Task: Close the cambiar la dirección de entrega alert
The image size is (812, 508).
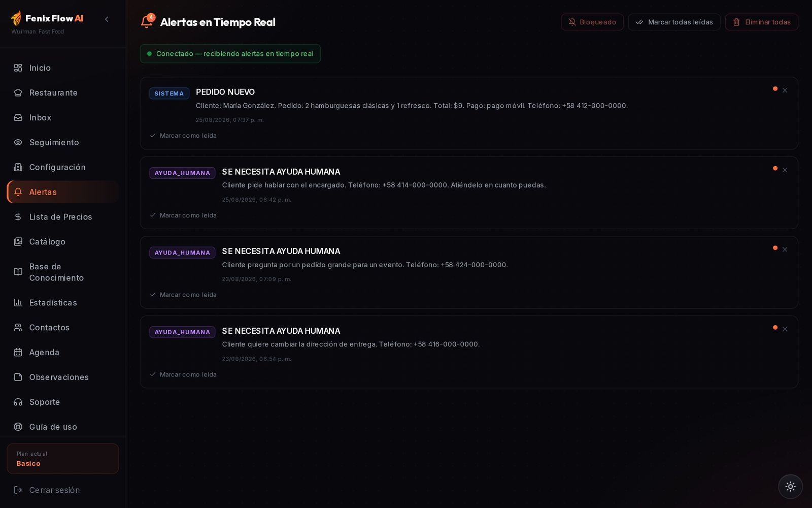Action: click(785, 329)
